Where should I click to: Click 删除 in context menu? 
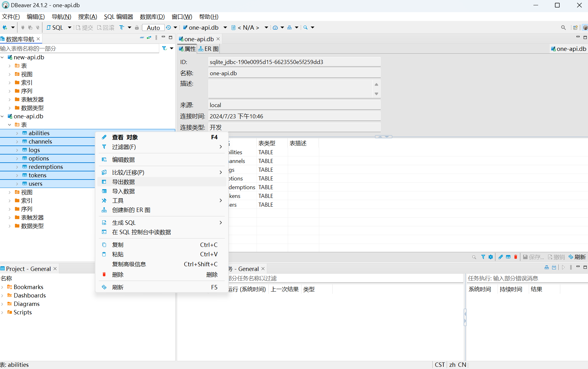tap(162, 275)
